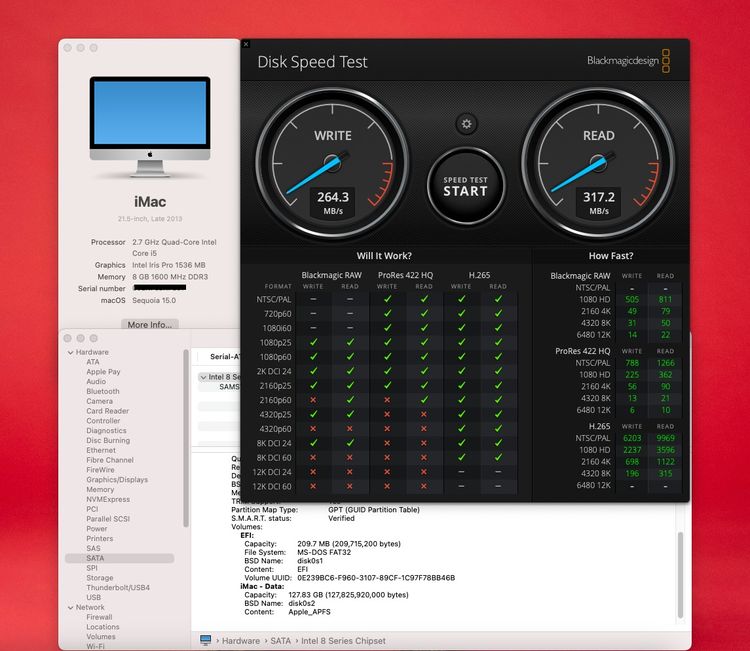Click the 8K DCI 60 format row label
Image resolution: width=750 pixels, height=651 pixels.
click(274, 457)
